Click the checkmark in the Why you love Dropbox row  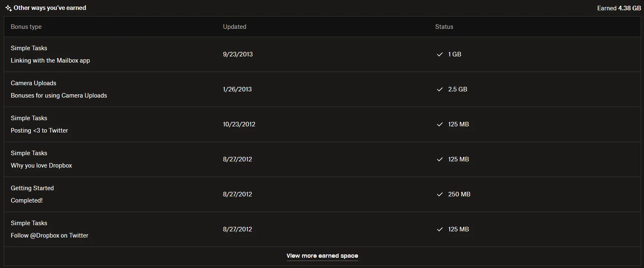[439, 159]
